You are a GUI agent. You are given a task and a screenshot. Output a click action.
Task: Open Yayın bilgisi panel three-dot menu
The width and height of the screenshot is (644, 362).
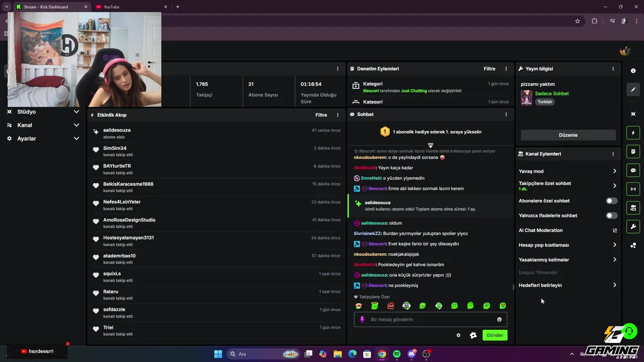(x=613, y=69)
